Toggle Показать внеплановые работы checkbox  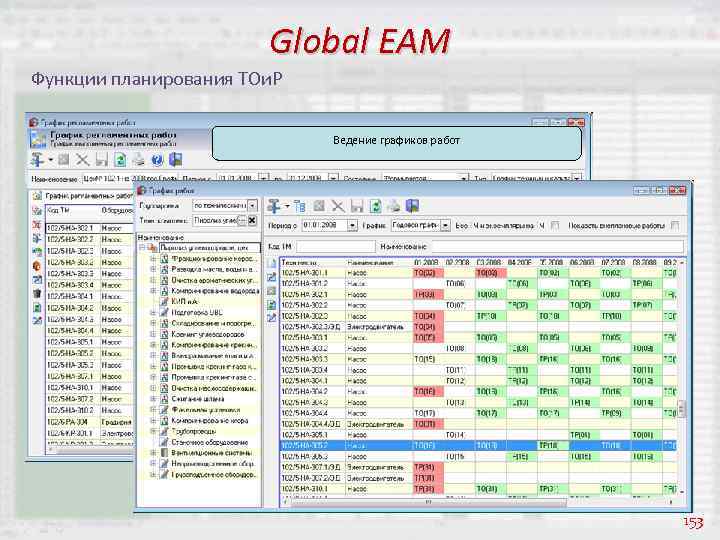pyautogui.click(x=675, y=225)
